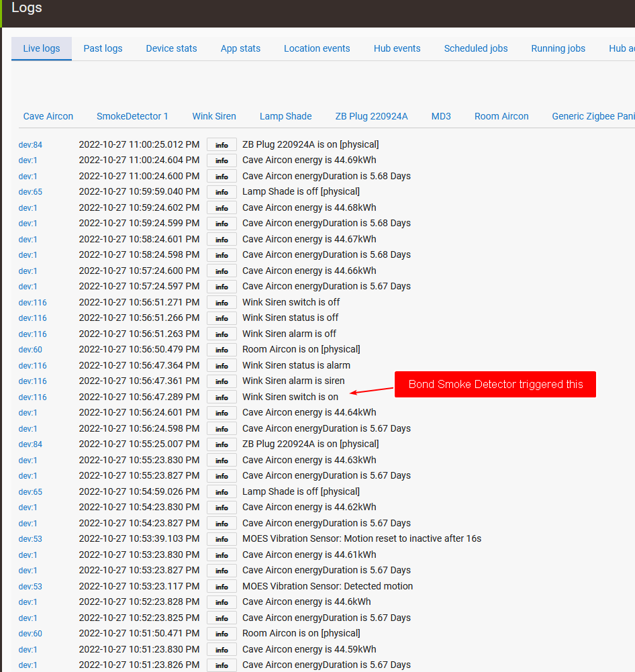Screen dimensions: 635x672
Task: Filter logs by Cave Aircon device
Action: (x=48, y=116)
